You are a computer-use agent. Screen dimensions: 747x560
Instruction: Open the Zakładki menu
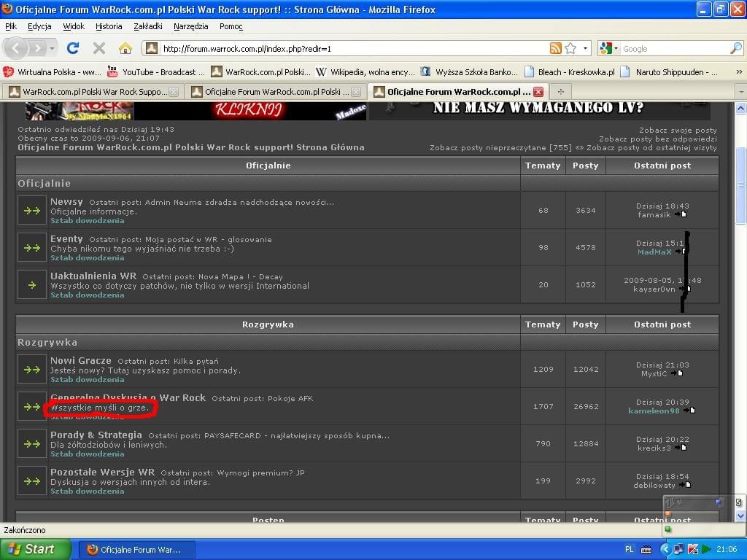coord(147,27)
